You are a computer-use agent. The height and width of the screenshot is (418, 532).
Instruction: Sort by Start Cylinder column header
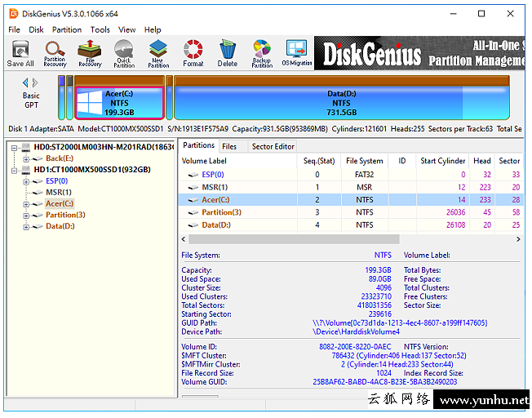tap(442, 161)
